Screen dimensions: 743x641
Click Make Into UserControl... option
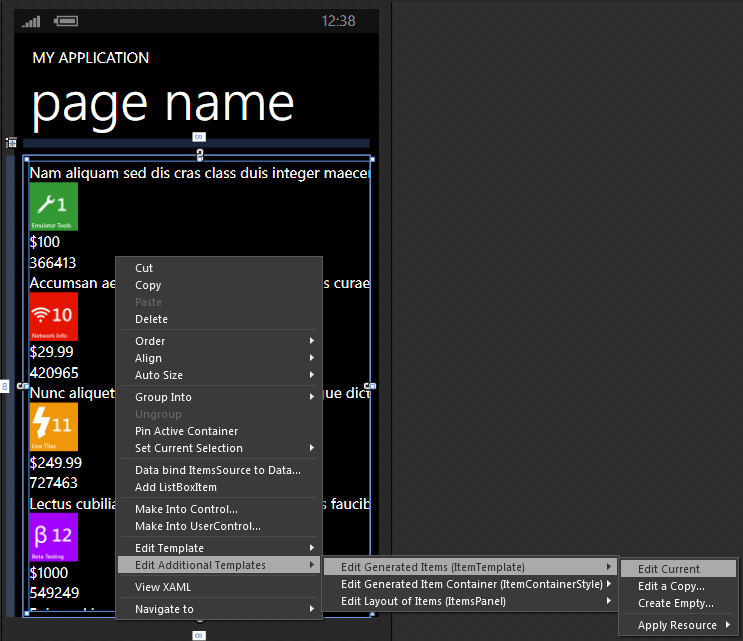coord(197,526)
